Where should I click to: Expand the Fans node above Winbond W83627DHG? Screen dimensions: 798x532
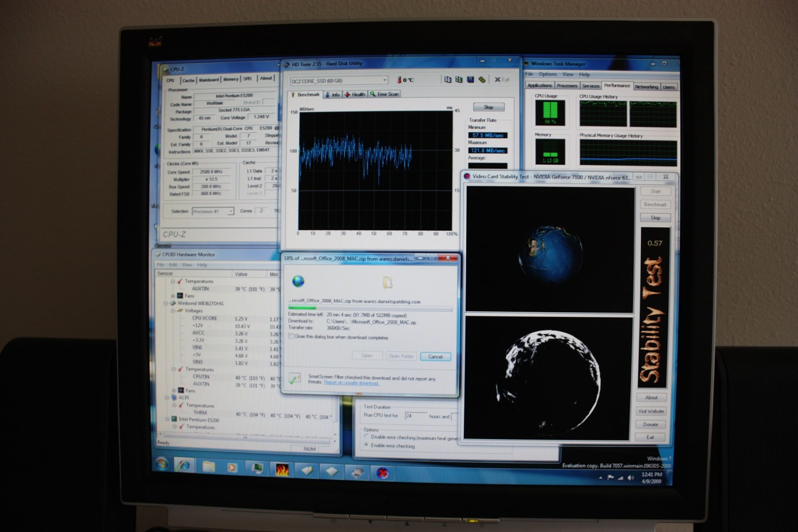(x=173, y=296)
